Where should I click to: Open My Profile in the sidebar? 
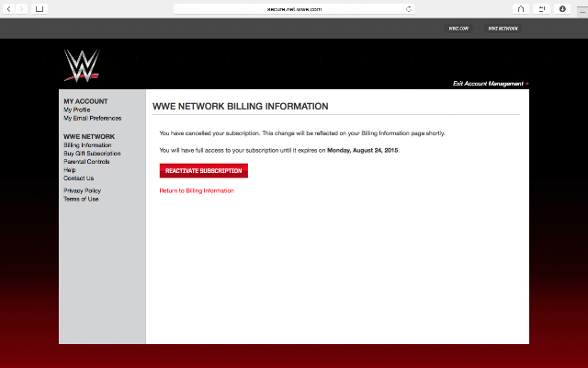coord(77,110)
